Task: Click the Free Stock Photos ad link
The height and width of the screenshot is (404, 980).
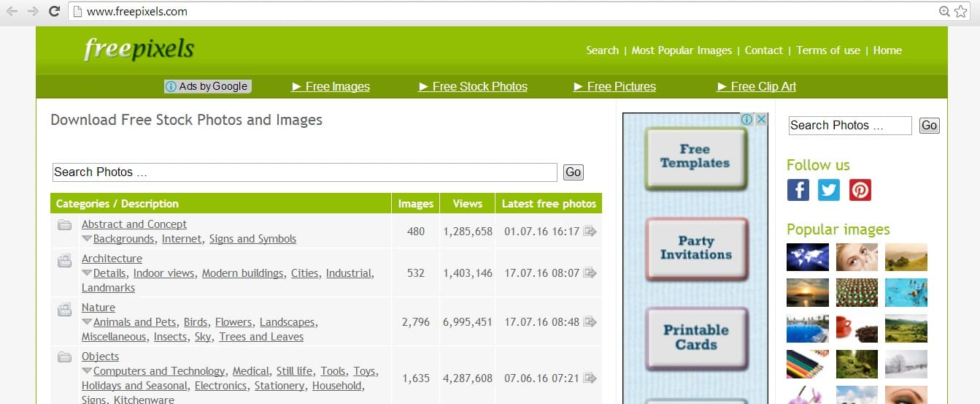Action: [x=473, y=86]
